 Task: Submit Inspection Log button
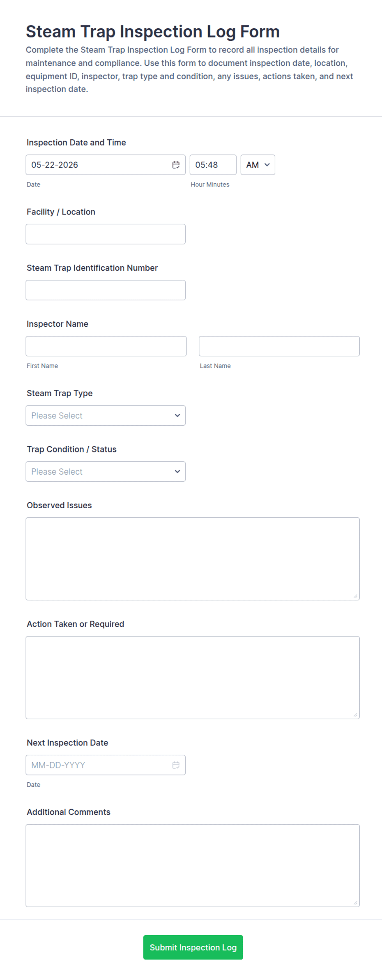[x=193, y=948]
